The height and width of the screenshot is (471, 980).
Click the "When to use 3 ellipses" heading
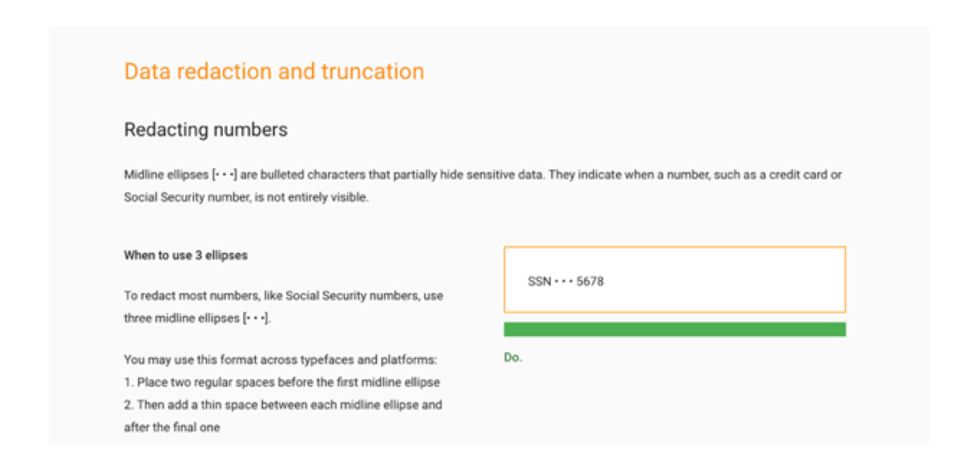185,255
